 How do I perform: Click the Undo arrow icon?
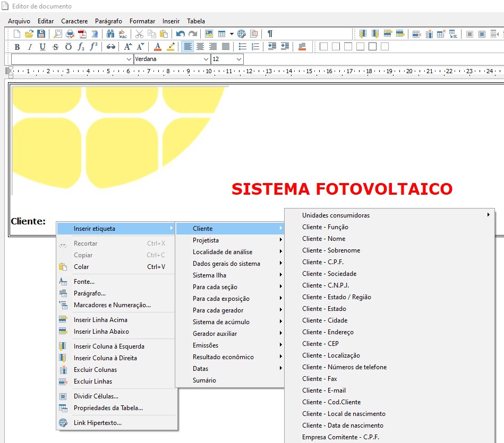click(x=181, y=34)
